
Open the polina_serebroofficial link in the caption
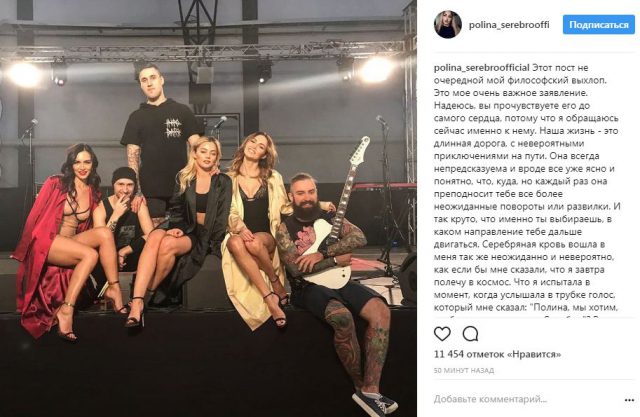tap(481, 68)
